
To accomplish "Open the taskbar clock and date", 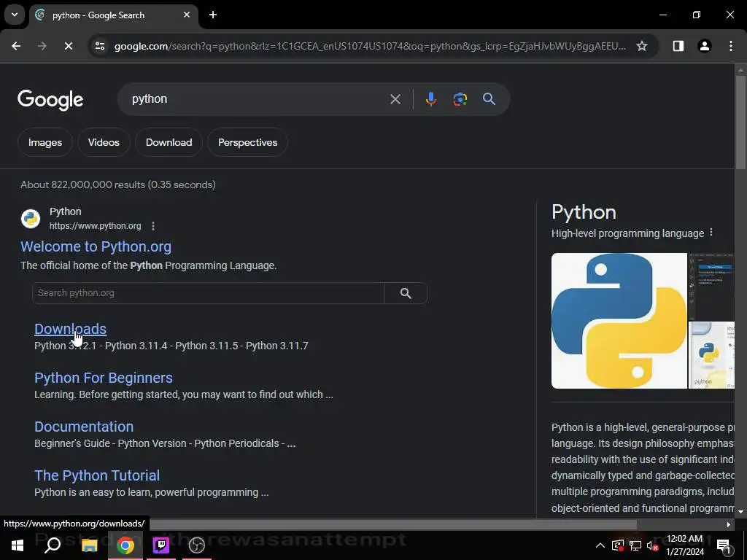I will (x=684, y=545).
